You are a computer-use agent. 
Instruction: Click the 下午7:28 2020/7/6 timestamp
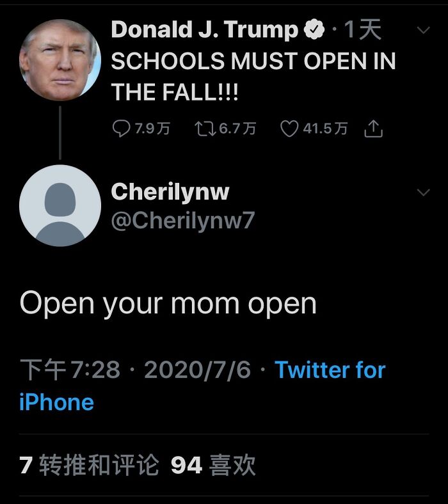135,370
